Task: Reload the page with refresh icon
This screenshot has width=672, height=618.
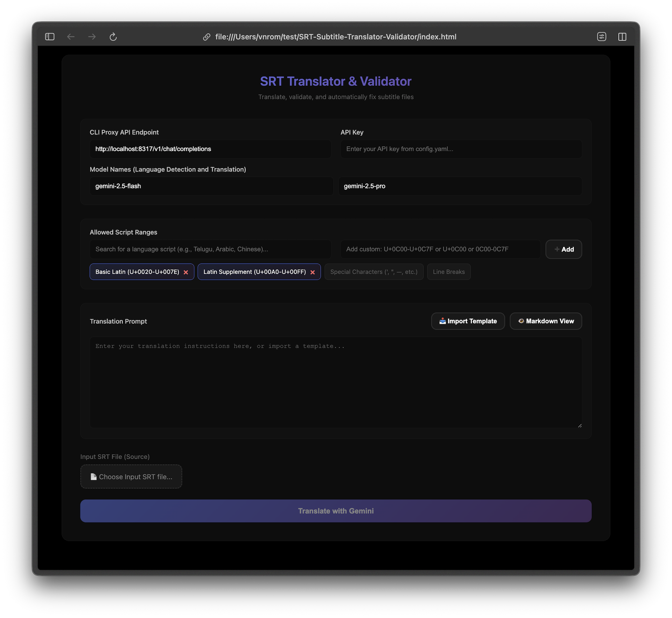Action: [113, 37]
